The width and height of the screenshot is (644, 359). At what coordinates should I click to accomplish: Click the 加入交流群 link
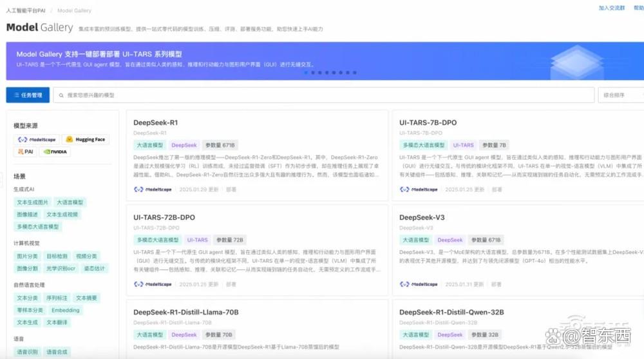coord(612,8)
